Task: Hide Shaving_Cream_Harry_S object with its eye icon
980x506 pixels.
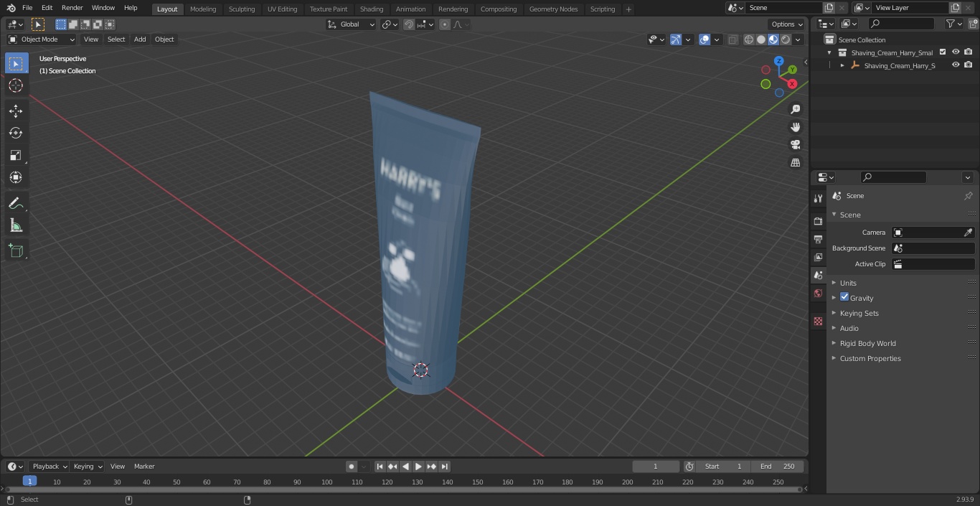Action: point(956,65)
